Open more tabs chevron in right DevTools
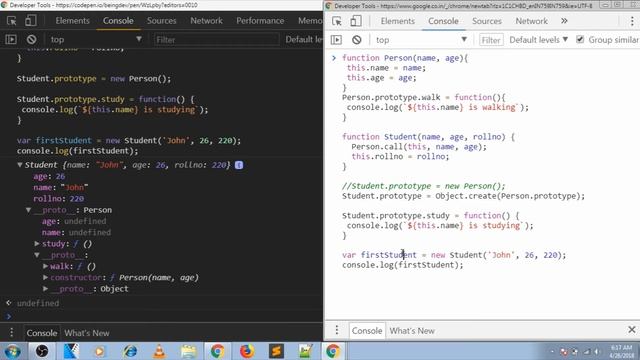Image resolution: width=640 pixels, height=360 pixels. point(564,21)
